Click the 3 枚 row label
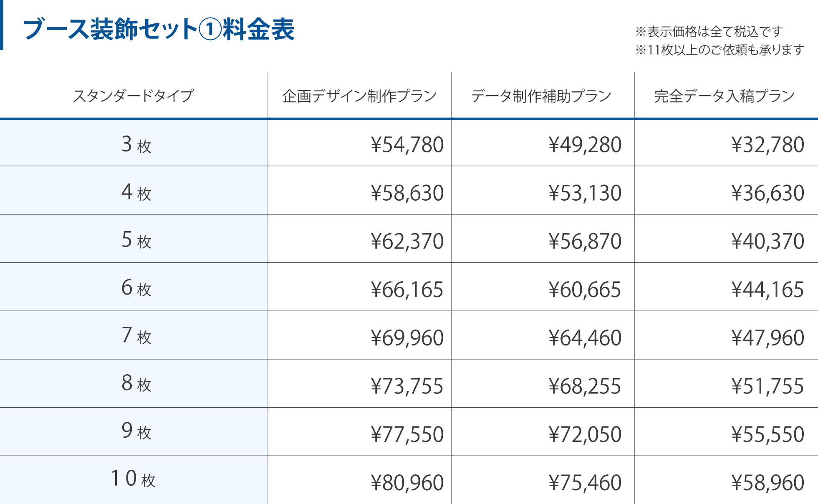Viewport: 818px width, 504px height. tap(136, 144)
